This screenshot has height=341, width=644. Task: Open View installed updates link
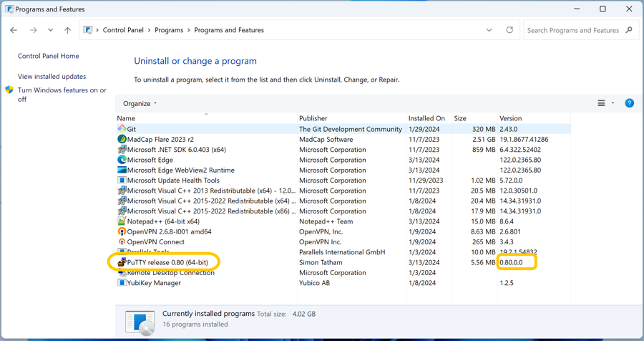[52, 77]
